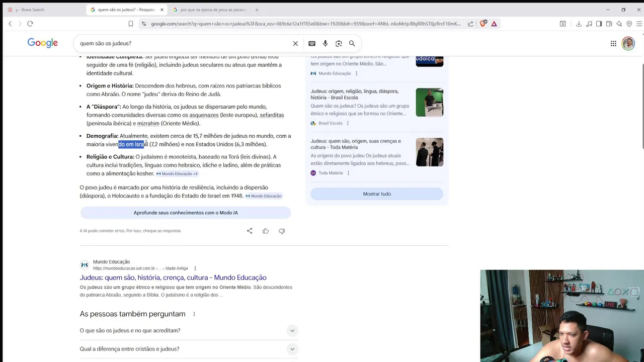Open the tab search toolbar icon
This screenshot has width=644, height=362.
pos(563,24)
